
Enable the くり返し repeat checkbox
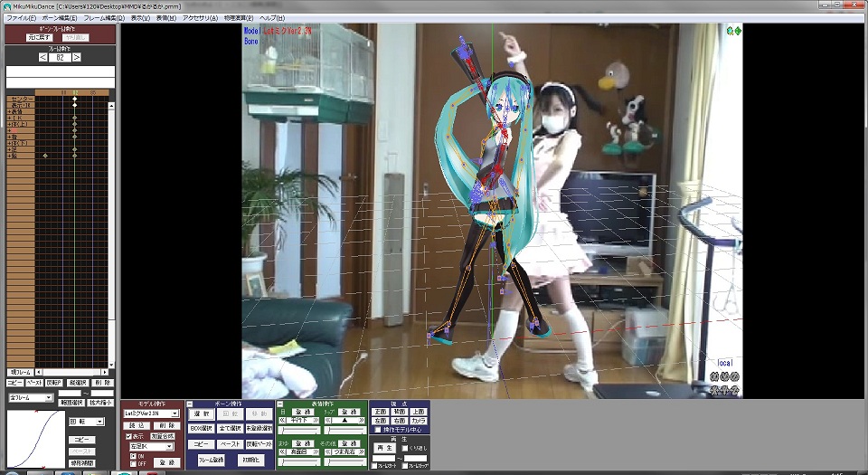405,448
